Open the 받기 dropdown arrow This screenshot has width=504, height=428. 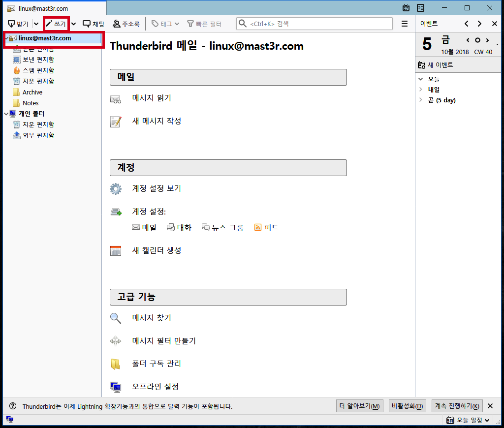[36, 24]
